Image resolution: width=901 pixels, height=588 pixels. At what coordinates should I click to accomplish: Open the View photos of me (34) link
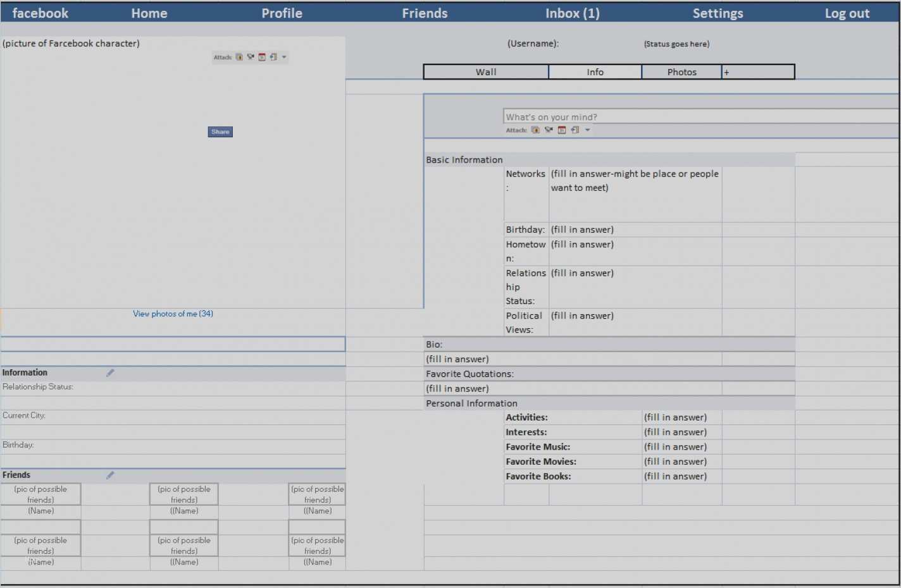[173, 314]
